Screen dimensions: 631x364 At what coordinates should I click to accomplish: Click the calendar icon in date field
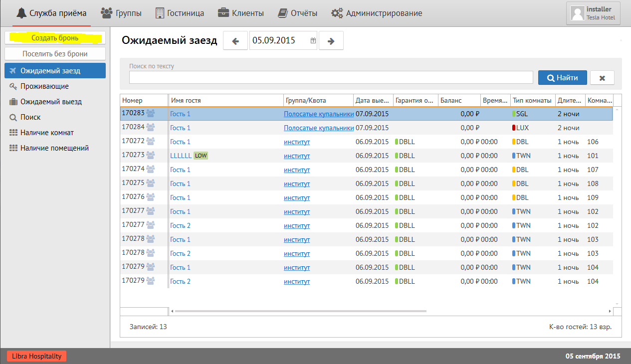point(313,41)
